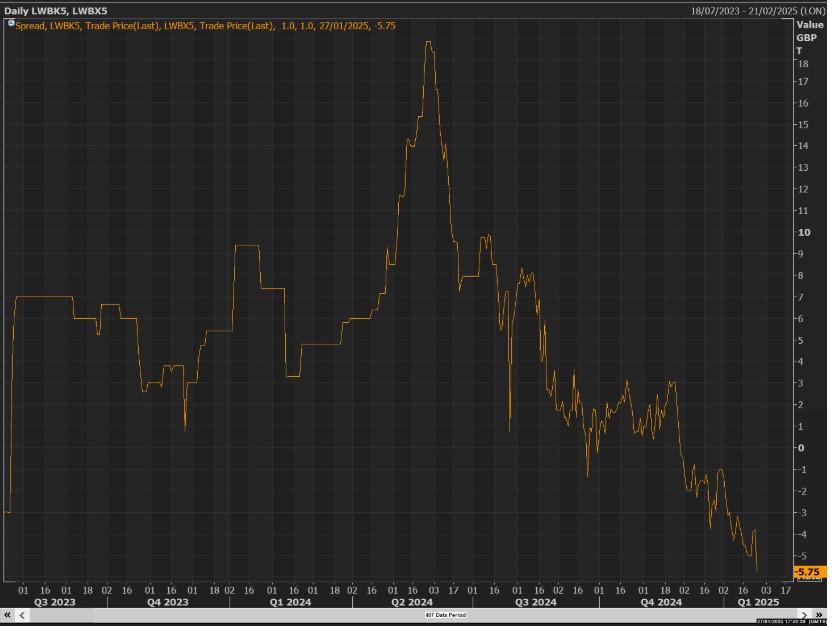Click the double-left arrow to jump to start
The width and height of the screenshot is (832, 626).
coord(7,616)
